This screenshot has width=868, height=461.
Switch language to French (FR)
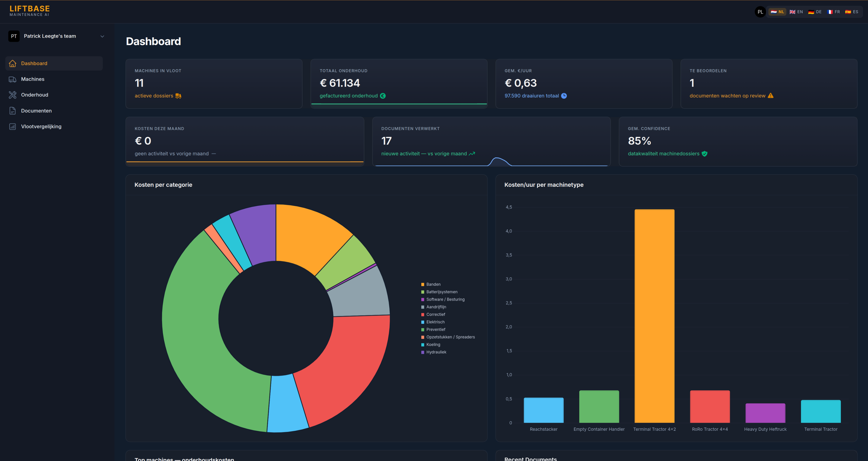[834, 12]
